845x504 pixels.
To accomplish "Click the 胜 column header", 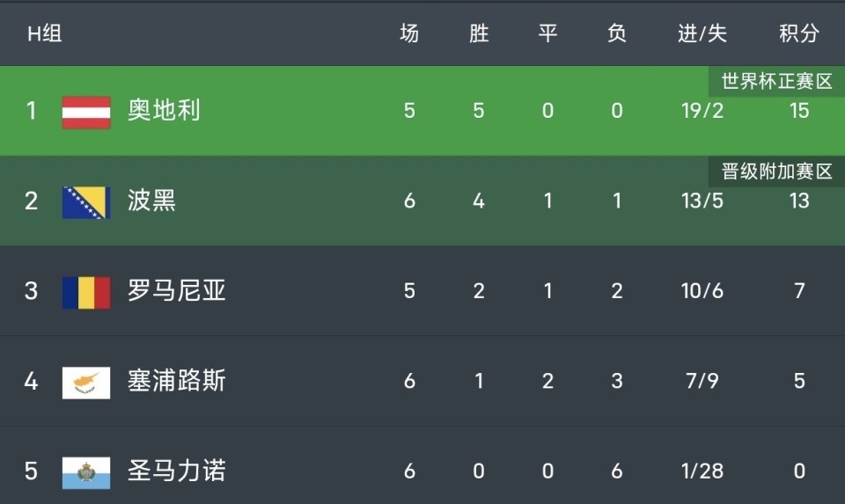I will click(479, 33).
